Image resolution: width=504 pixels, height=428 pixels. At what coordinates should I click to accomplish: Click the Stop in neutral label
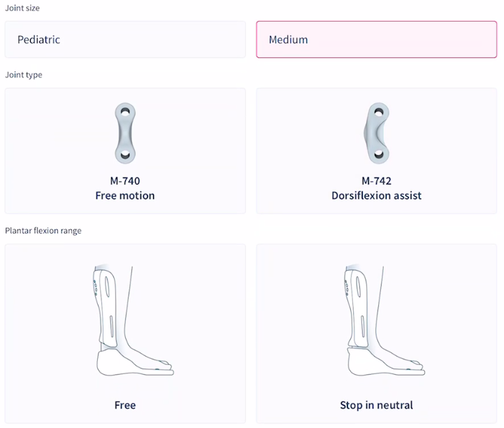[x=377, y=405]
